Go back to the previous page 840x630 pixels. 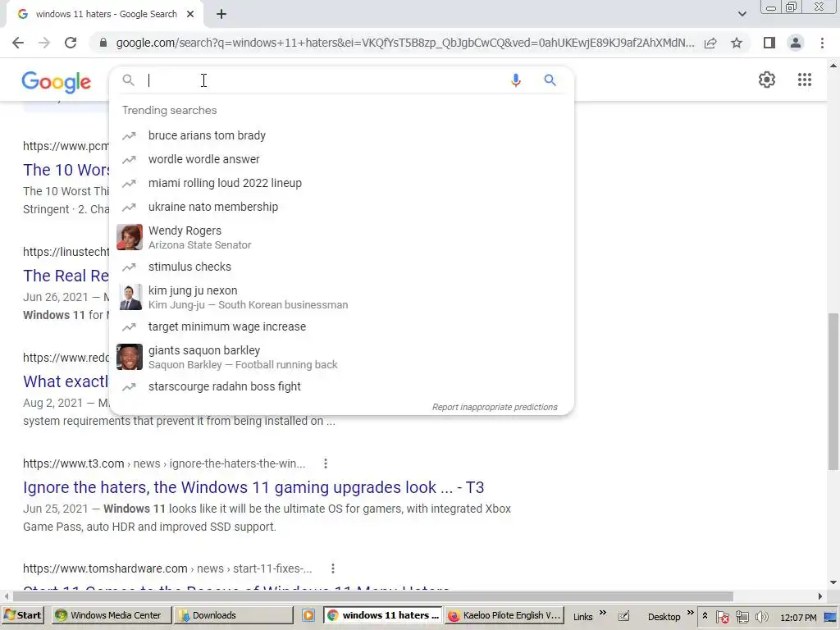point(18,43)
